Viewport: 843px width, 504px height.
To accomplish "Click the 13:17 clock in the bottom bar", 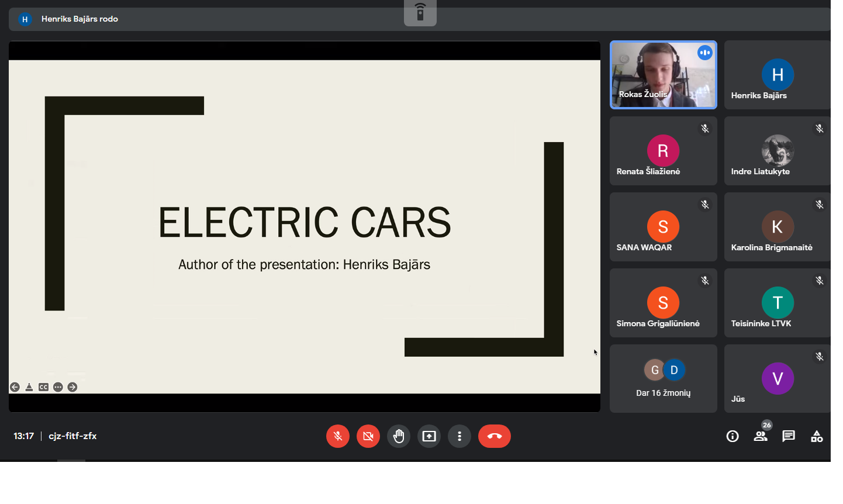I will [24, 436].
